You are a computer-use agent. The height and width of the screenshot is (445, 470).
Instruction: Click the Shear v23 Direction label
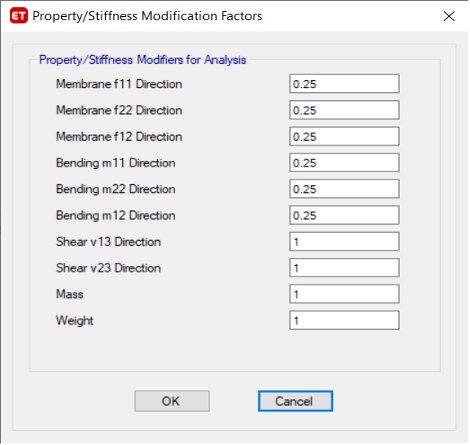pos(108,268)
